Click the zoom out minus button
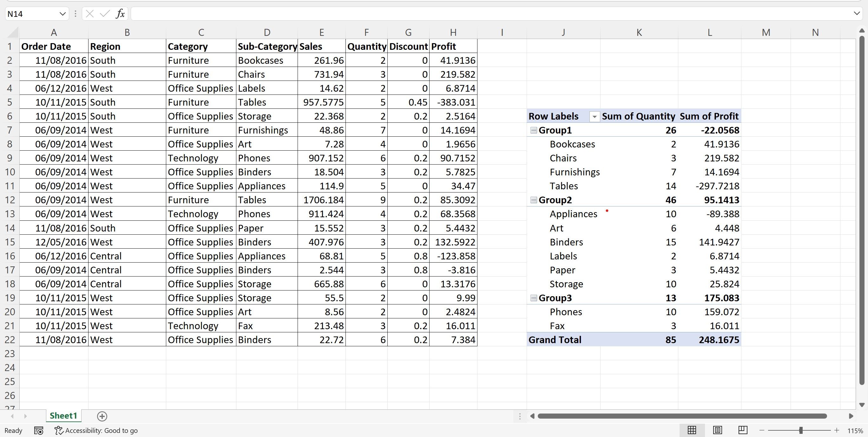 pos(761,430)
